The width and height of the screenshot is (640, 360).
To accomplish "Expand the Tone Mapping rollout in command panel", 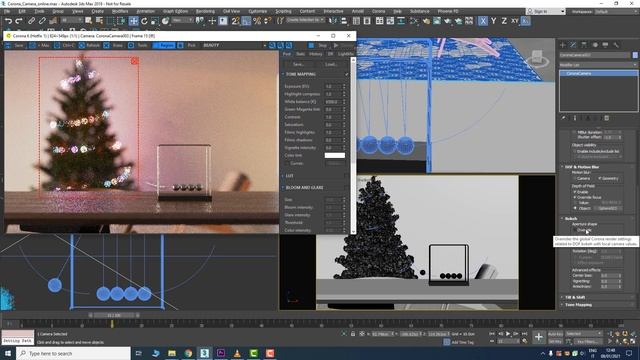I will click(578, 305).
